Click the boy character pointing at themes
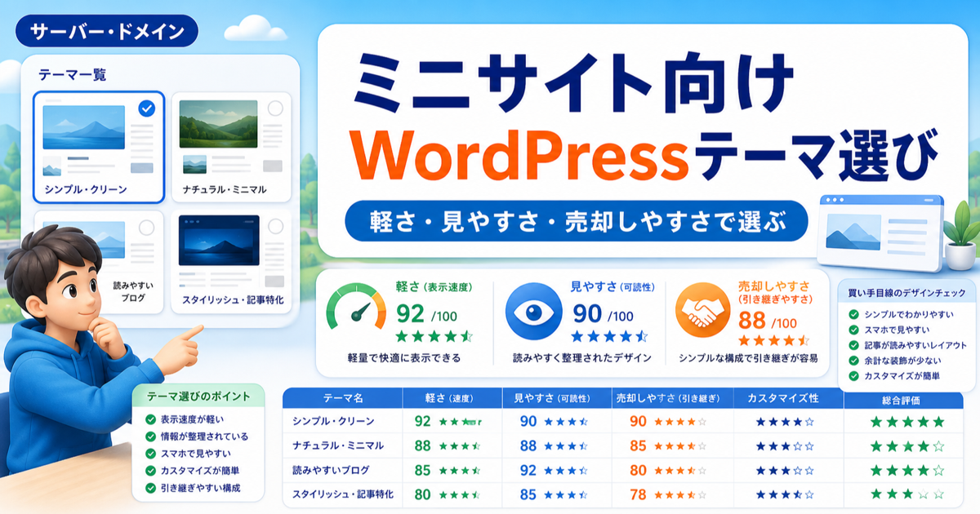 pos(86,351)
